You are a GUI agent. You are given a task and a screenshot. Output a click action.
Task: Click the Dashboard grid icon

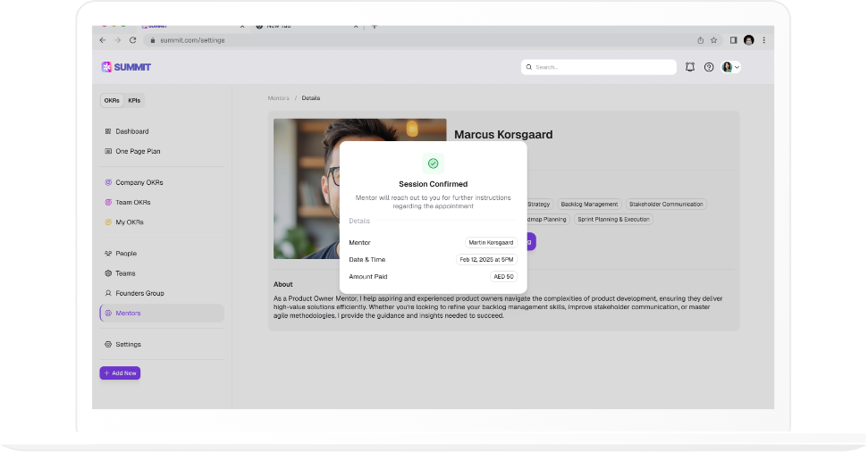108,131
